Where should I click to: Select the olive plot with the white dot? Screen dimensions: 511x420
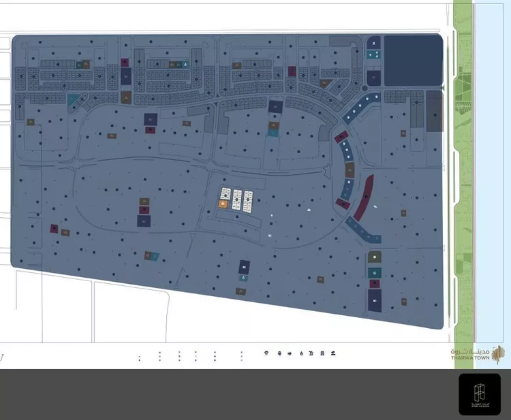[x=375, y=257]
